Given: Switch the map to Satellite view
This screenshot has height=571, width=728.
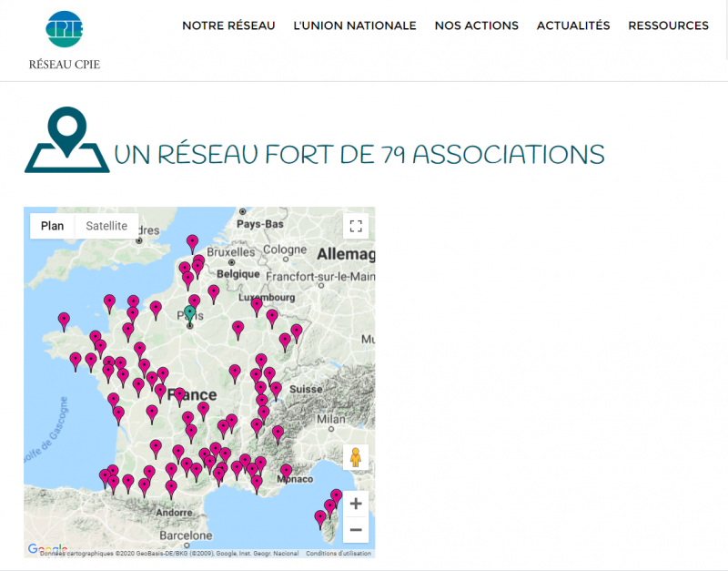Looking at the screenshot, I should coord(106,226).
